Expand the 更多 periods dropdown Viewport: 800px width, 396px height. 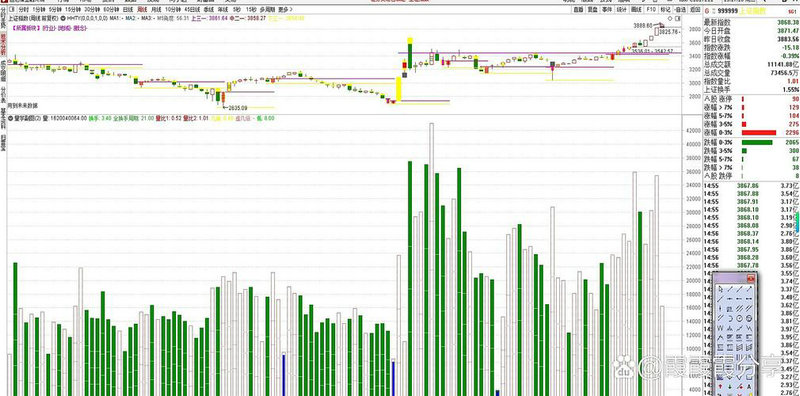[285, 9]
